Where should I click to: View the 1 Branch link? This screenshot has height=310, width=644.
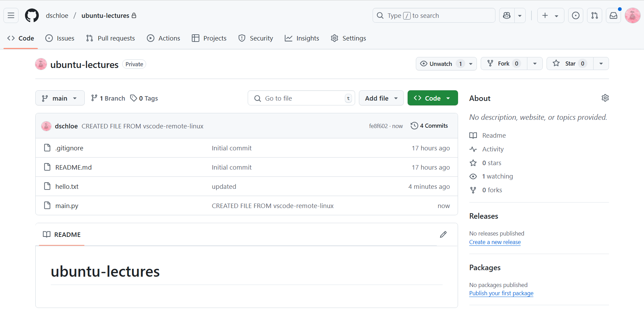pyautogui.click(x=108, y=98)
